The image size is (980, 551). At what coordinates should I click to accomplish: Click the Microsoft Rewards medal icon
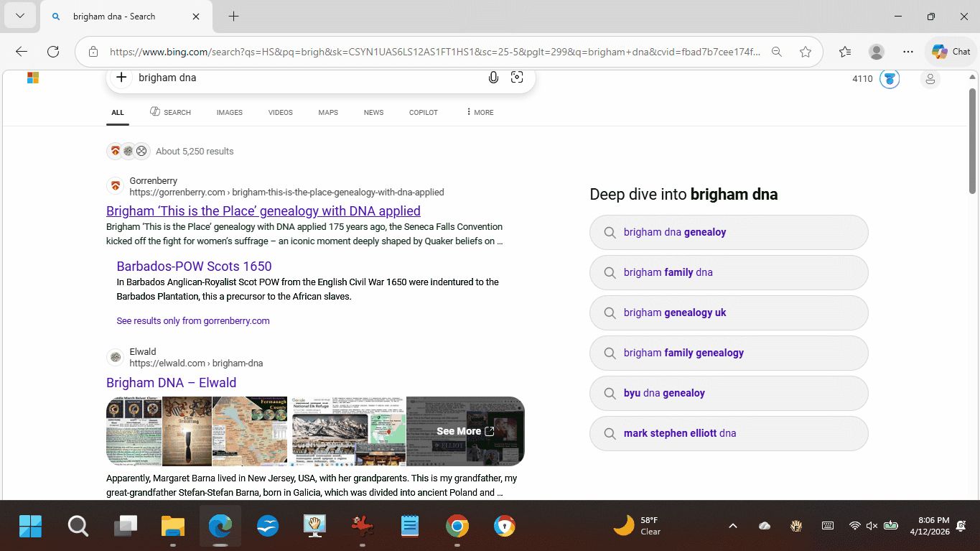coord(890,79)
